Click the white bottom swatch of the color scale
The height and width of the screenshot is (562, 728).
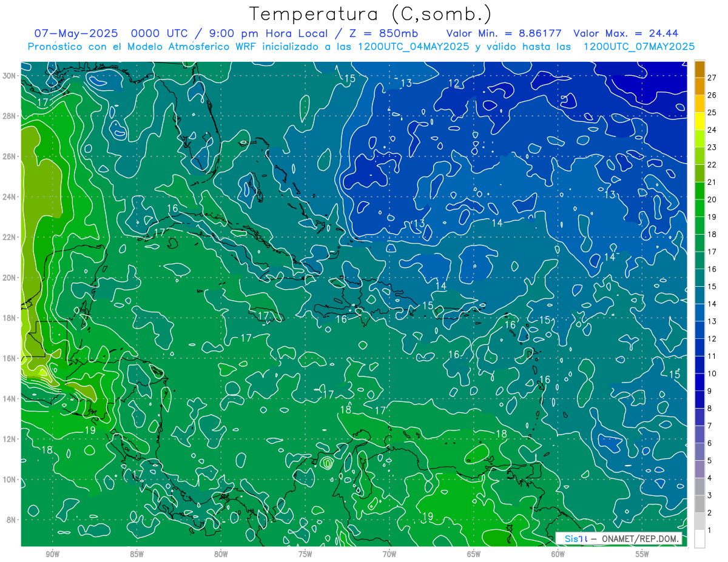click(x=699, y=538)
